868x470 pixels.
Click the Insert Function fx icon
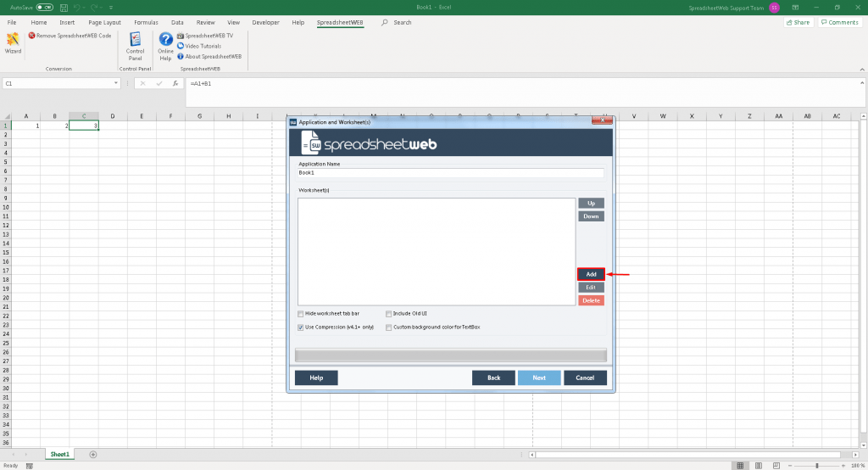(175, 83)
